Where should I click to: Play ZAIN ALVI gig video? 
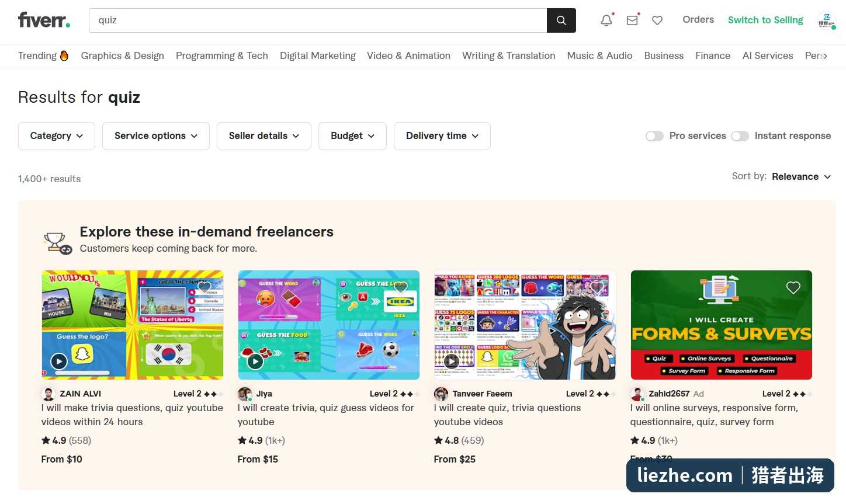[59, 362]
